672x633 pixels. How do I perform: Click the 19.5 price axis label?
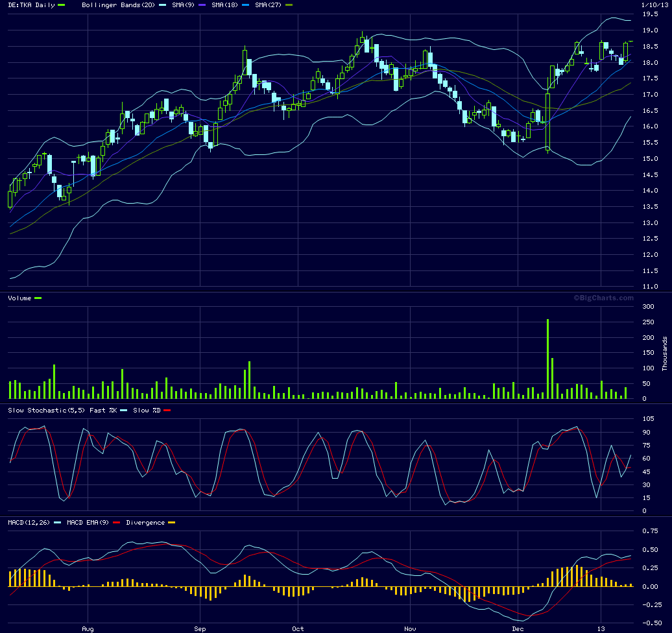pyautogui.click(x=650, y=14)
